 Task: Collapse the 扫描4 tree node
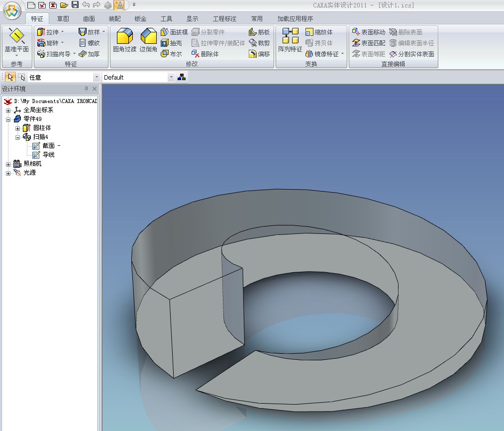[18, 137]
